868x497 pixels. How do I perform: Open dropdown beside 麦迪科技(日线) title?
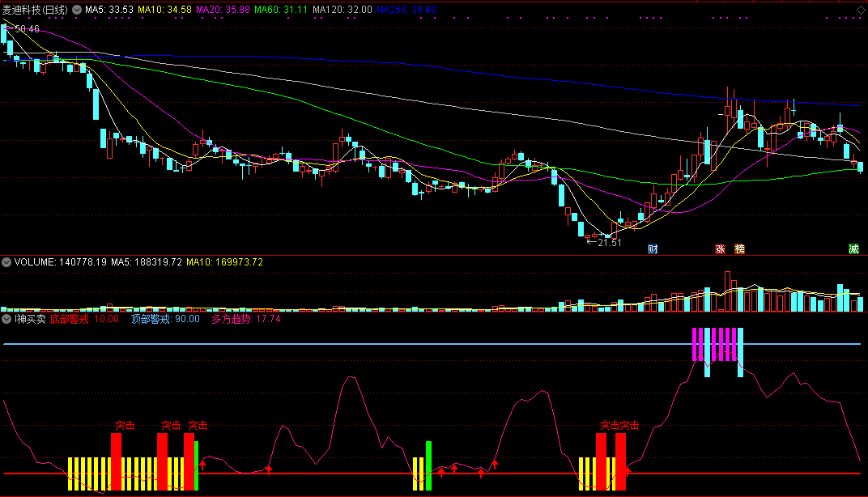[76, 10]
